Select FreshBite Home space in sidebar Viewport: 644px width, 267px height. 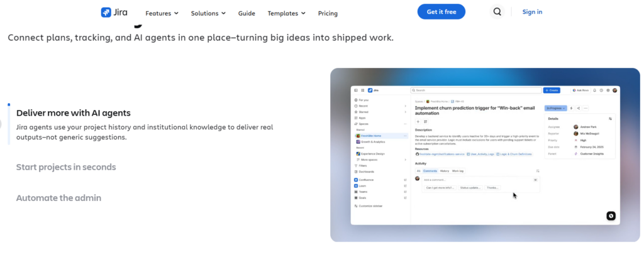[381, 136]
